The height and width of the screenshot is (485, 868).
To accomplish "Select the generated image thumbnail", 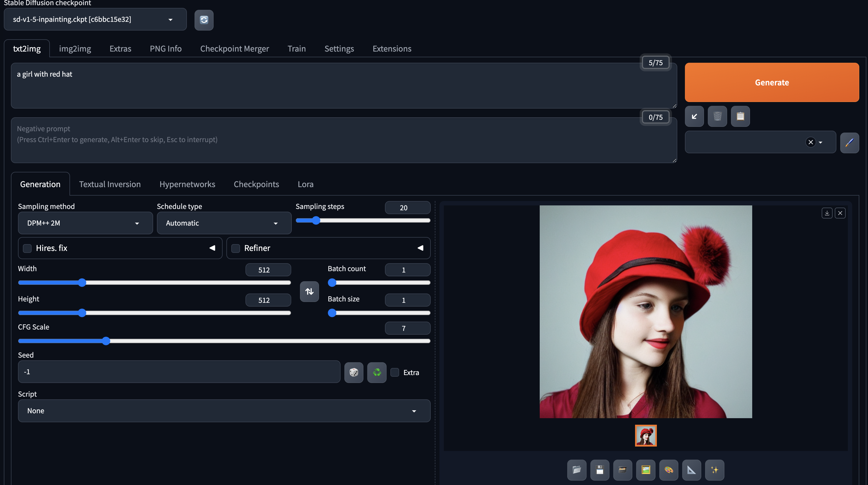I will [x=645, y=435].
